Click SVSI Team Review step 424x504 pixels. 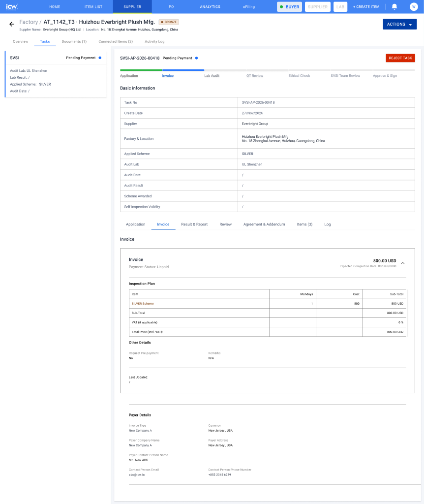coord(345,75)
